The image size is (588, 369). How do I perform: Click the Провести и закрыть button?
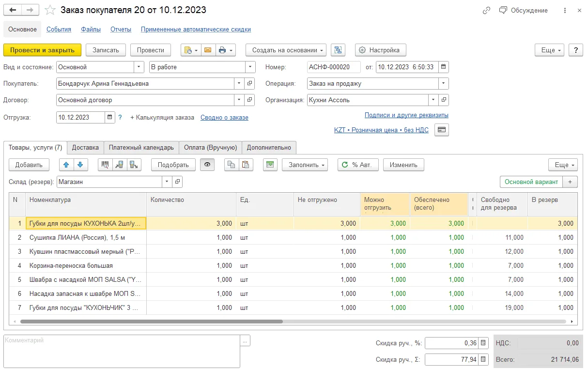[x=42, y=50]
